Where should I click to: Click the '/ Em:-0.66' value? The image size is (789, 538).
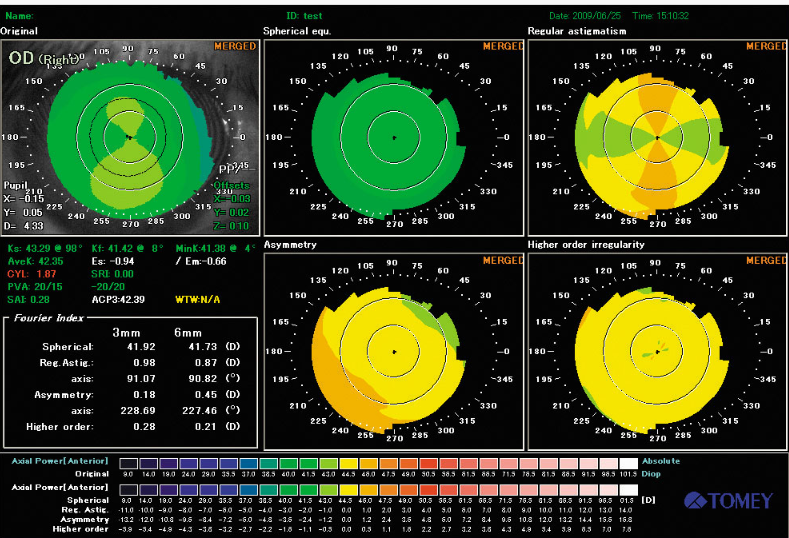201,261
